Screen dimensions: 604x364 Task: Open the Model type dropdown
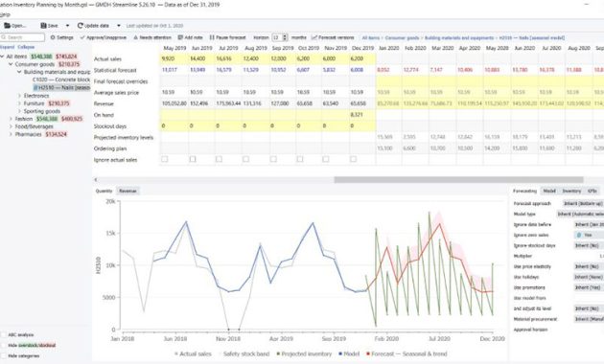click(580, 214)
